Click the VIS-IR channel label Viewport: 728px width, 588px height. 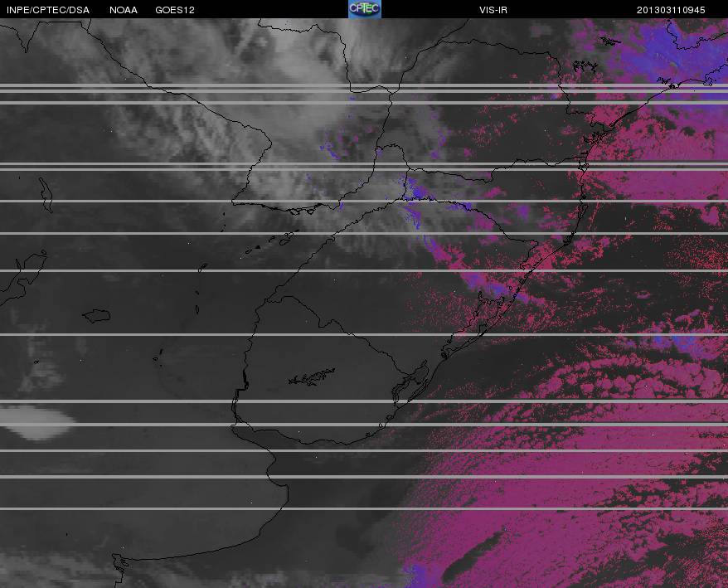[493, 10]
